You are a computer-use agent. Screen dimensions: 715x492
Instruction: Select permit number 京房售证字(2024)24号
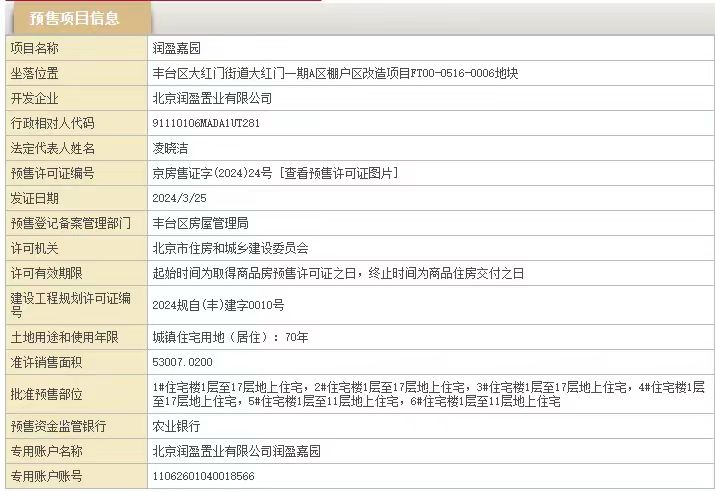pyautogui.click(x=212, y=173)
